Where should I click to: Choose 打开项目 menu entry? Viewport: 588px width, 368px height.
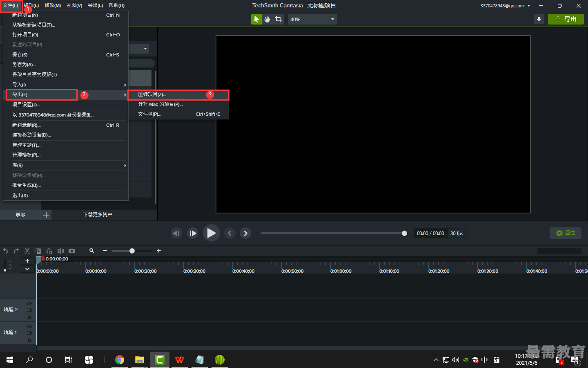click(x=66, y=35)
